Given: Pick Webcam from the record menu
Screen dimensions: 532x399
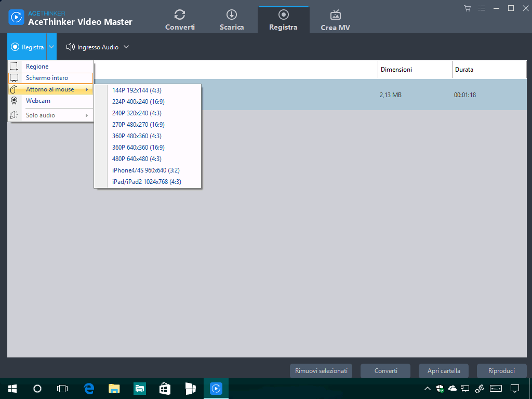Looking at the screenshot, I should pos(50,101).
